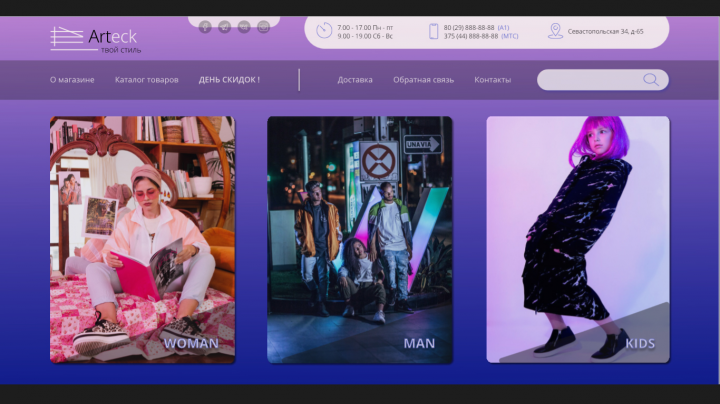Screen dimensions: 720x404
Task: Open the Facebook social icon
Action: click(x=205, y=27)
